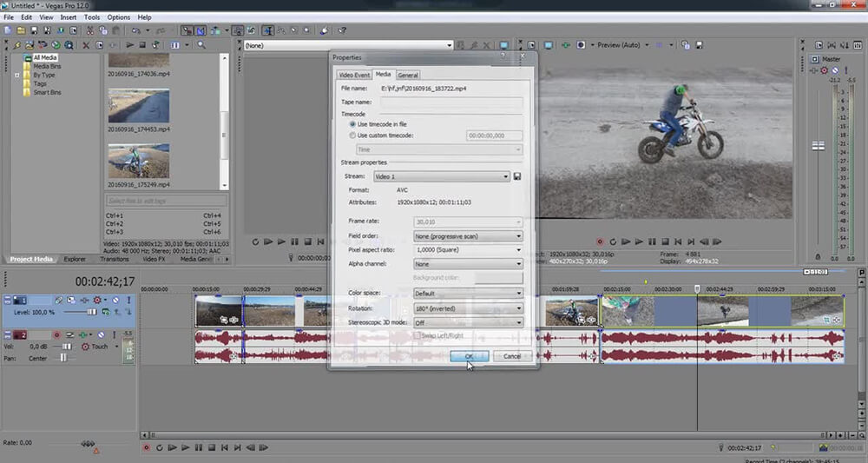Select Use custom timecode radio button
This screenshot has height=463, width=868.
pyautogui.click(x=352, y=136)
